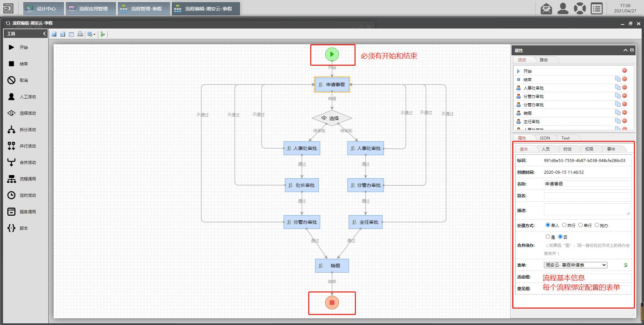This screenshot has width=644, height=325.
Task: Delete the 人事处审批 activity in the list
Action: tap(625, 87)
